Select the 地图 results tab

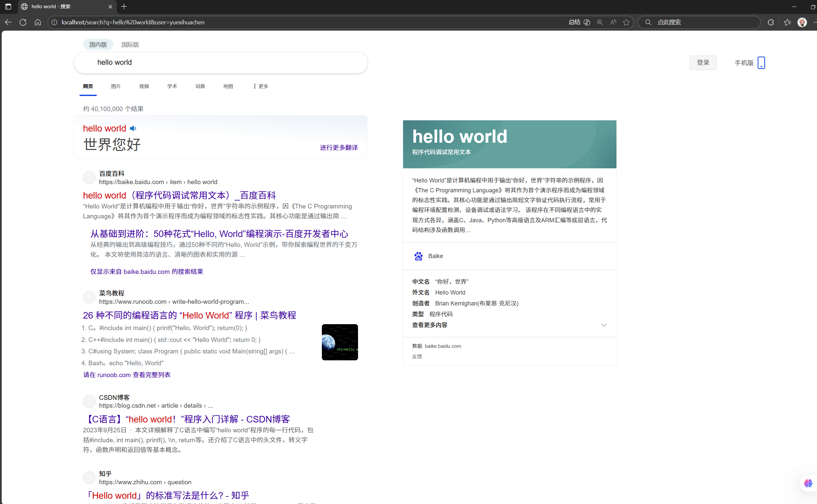(228, 86)
